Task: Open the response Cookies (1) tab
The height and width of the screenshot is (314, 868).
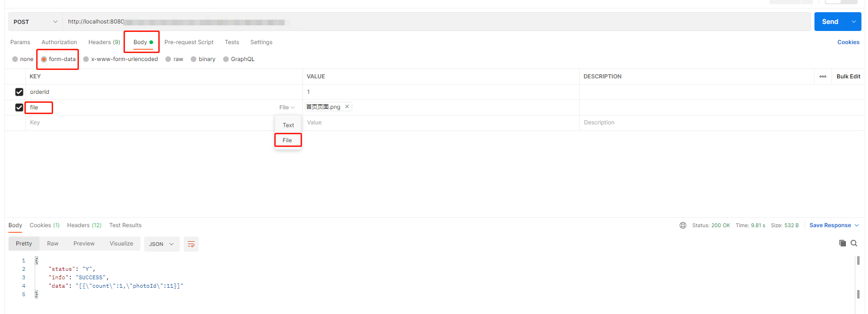Action: point(45,225)
